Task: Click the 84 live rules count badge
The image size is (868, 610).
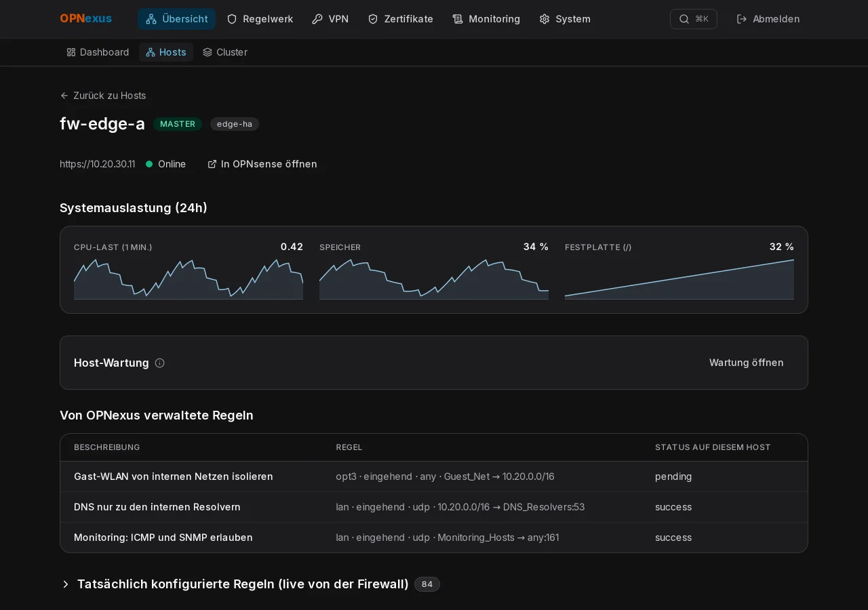Action: (x=427, y=584)
